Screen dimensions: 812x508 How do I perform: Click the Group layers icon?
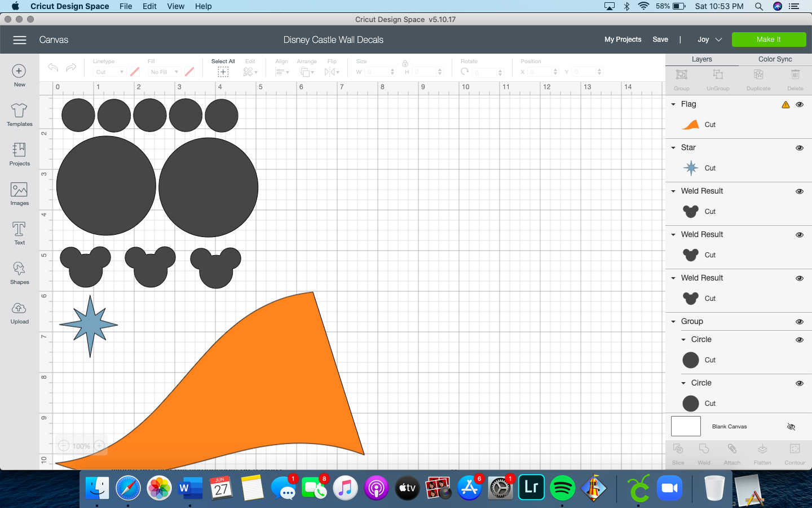(x=682, y=75)
